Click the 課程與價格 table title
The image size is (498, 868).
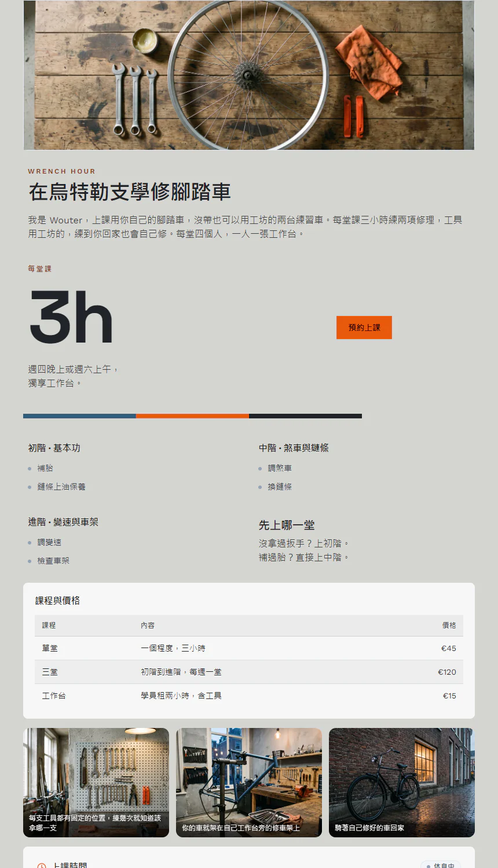tap(58, 601)
